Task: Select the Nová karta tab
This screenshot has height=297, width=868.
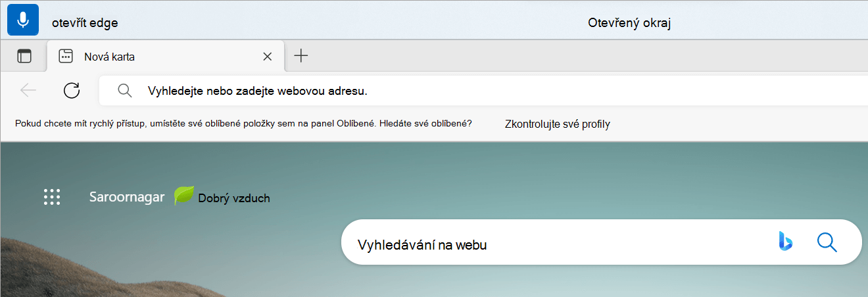Action: pos(166,56)
